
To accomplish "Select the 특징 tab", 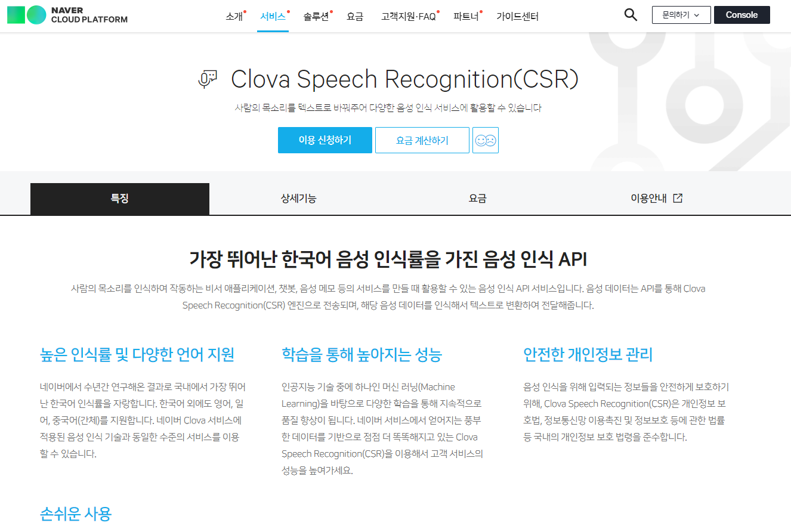I will [120, 199].
